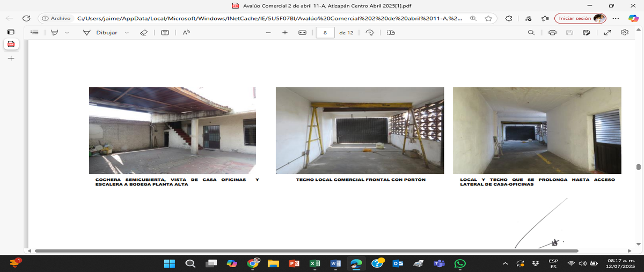Zoom in with the plus button

tap(285, 32)
